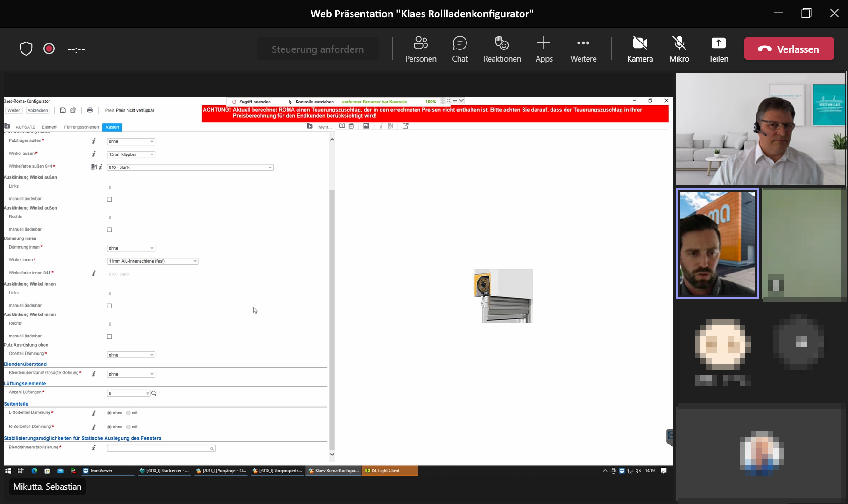Click the Abbrechen button

[x=37, y=111]
